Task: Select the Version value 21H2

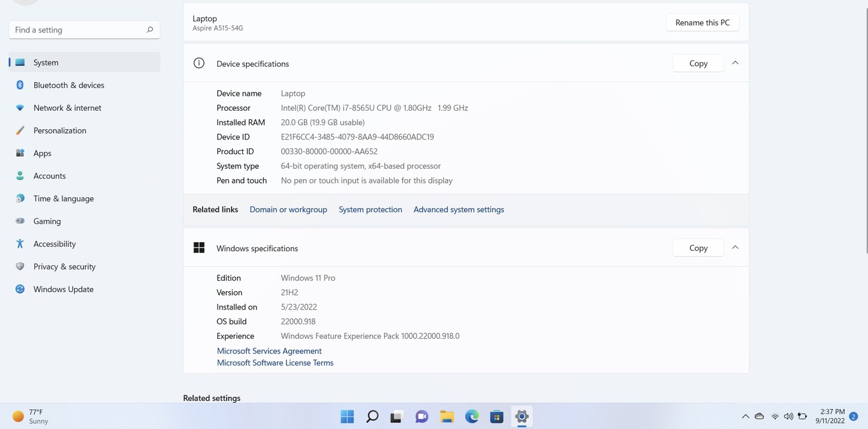Action: (x=289, y=293)
